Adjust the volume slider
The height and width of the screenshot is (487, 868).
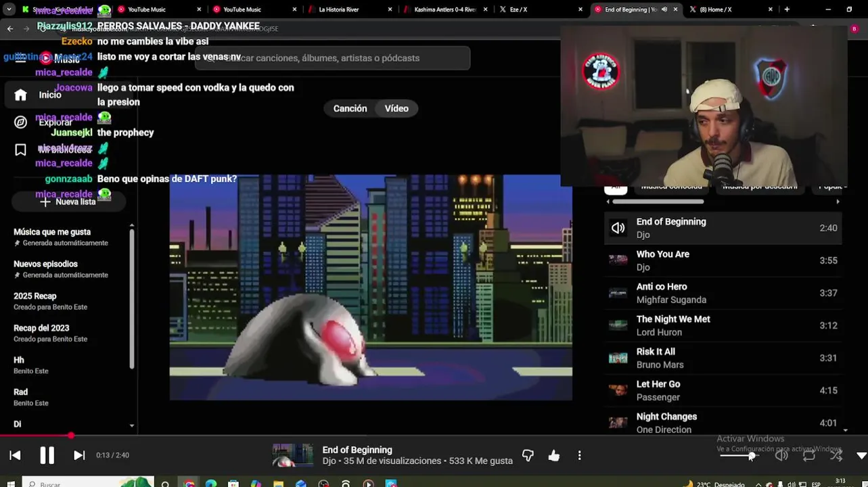739,456
